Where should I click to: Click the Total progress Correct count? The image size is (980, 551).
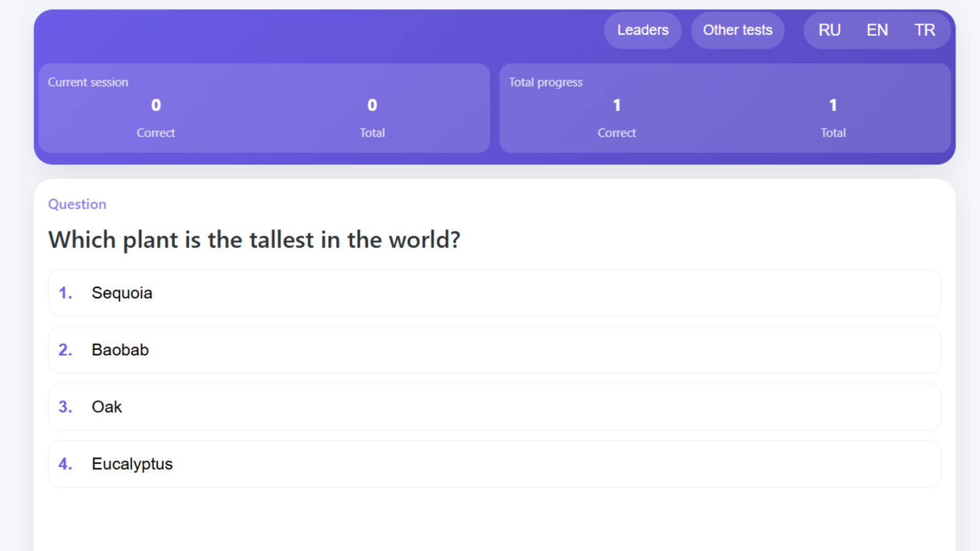click(x=617, y=105)
